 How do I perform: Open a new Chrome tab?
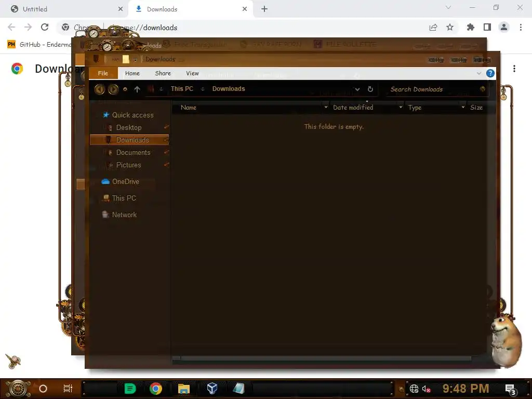coord(264,9)
